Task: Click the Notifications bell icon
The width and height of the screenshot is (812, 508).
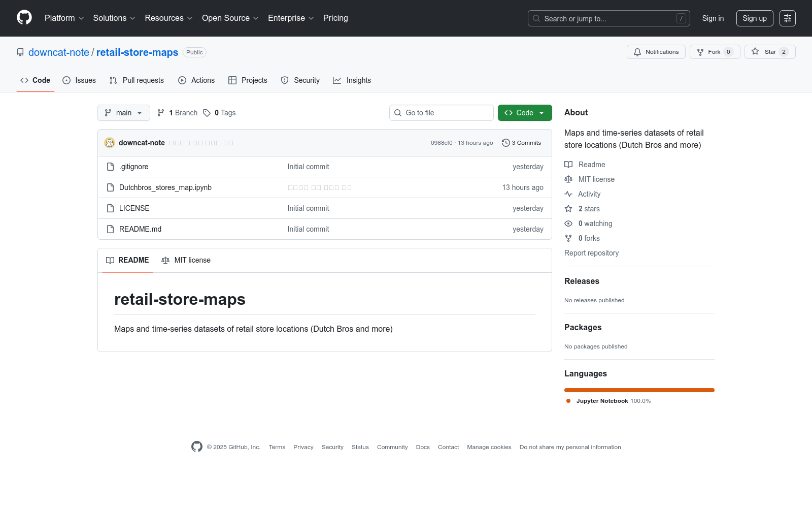Action: (x=637, y=52)
